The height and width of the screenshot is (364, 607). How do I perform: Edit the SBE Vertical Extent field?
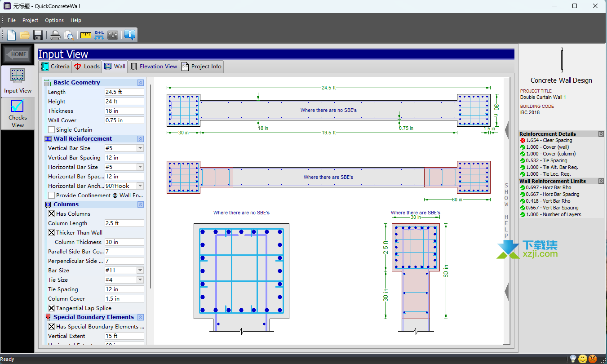(124, 336)
